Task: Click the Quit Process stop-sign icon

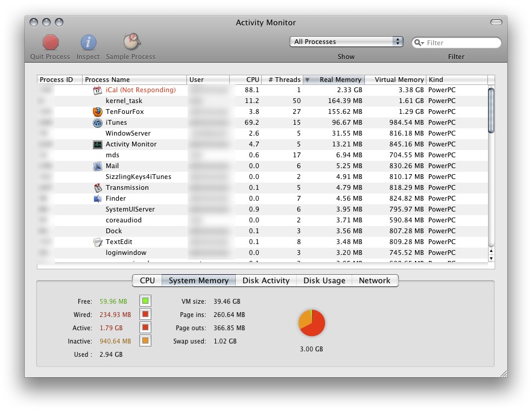Action: point(51,43)
